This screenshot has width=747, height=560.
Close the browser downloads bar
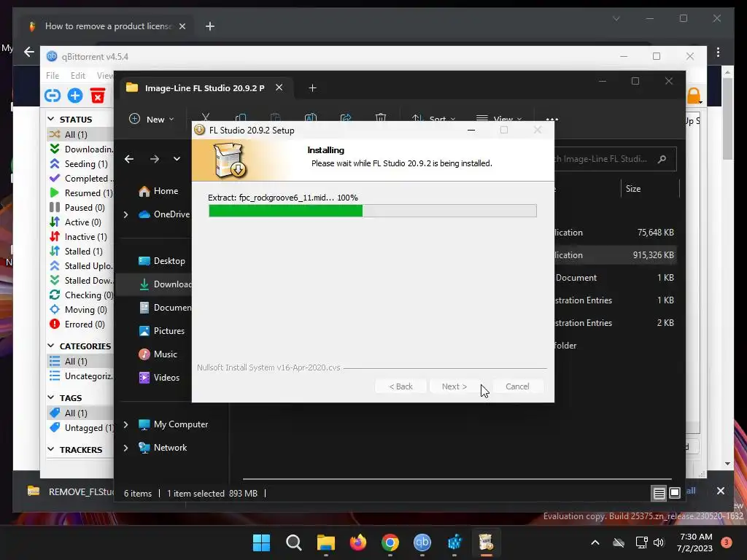tap(720, 491)
